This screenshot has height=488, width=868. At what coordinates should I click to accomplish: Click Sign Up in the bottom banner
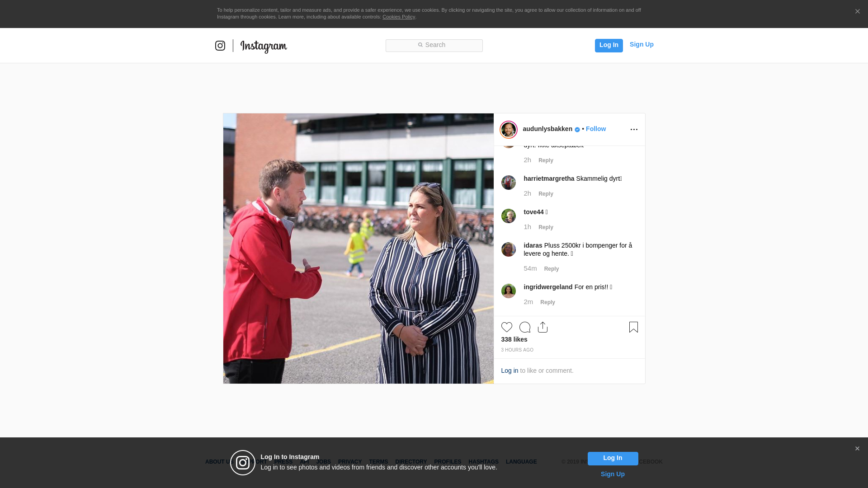(613, 474)
